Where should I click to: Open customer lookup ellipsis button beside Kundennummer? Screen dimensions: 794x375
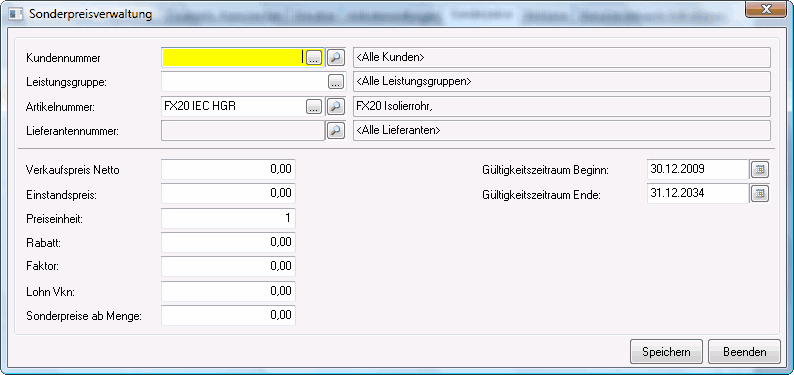[314, 58]
